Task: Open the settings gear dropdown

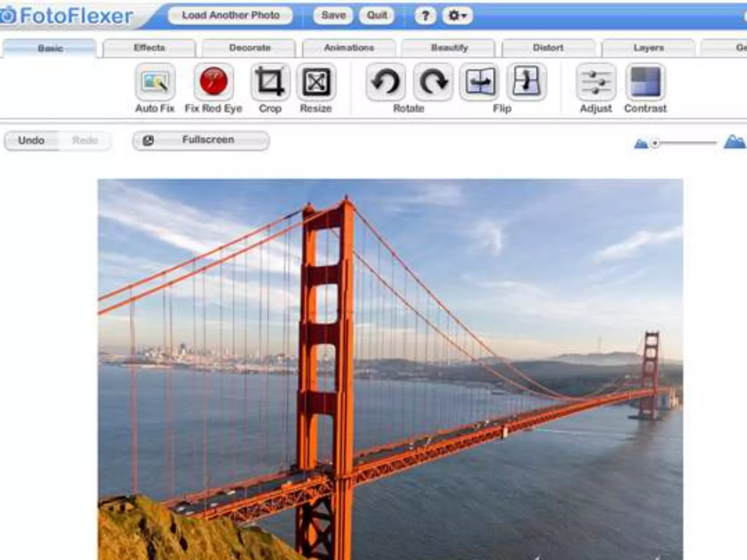Action: (x=457, y=16)
